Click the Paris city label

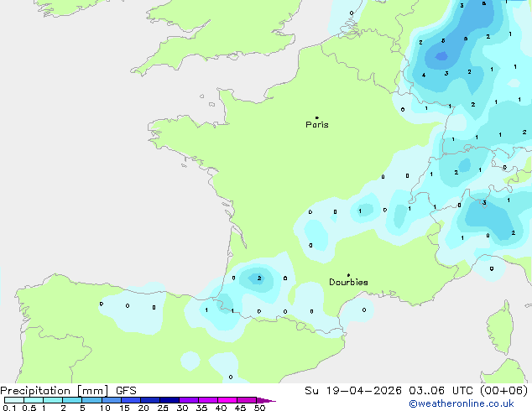tap(317, 124)
